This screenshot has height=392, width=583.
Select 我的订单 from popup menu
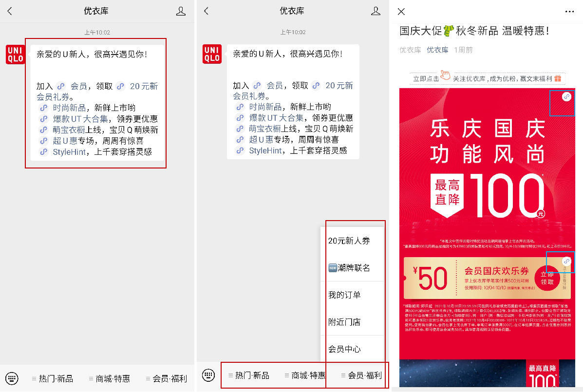[352, 295]
